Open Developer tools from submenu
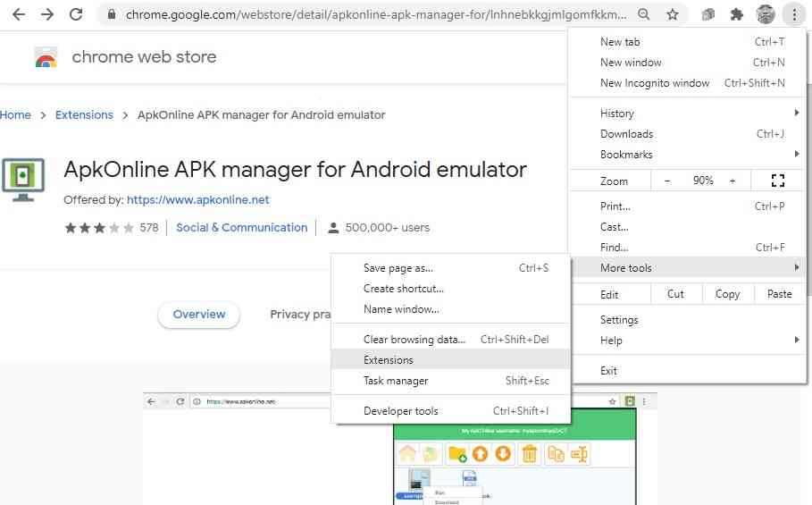This screenshot has height=505, width=812. [401, 411]
